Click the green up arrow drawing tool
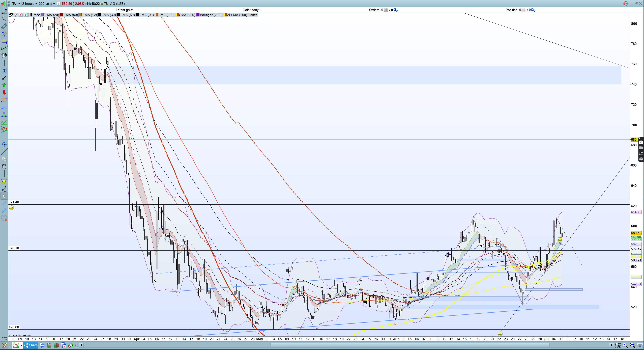Viewport: 644px width, 350px height. (x=4, y=85)
